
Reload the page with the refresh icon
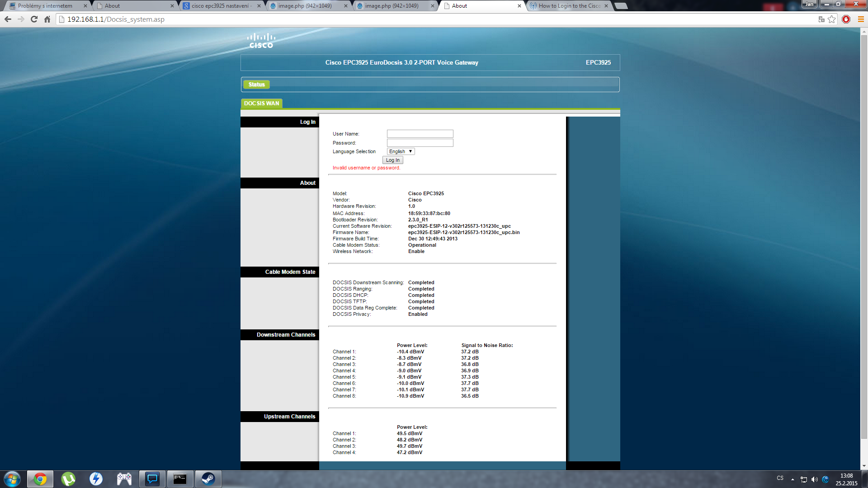point(34,19)
